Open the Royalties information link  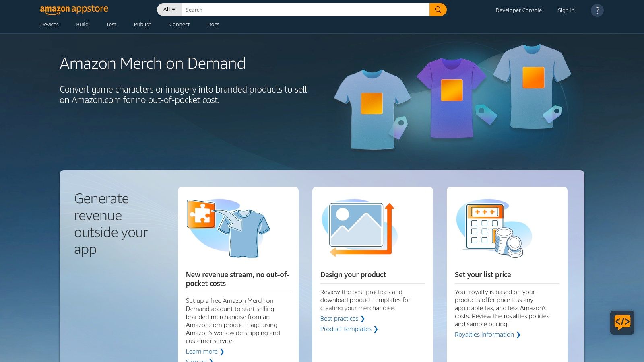(487, 335)
